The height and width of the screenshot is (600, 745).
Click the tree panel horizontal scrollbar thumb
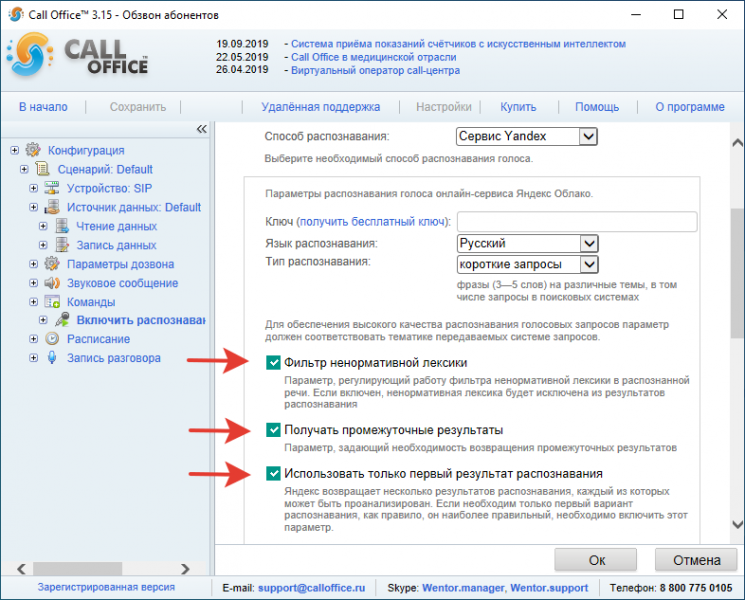tap(77, 569)
